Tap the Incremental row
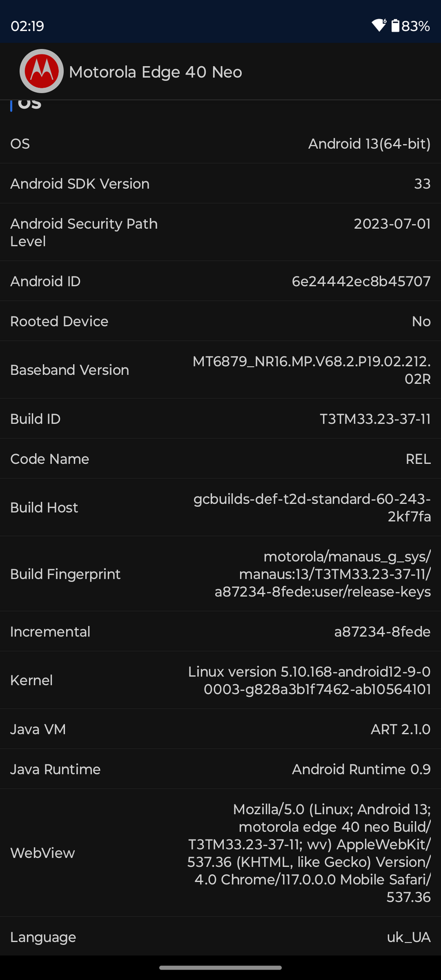The width and height of the screenshot is (441, 980). (220, 631)
